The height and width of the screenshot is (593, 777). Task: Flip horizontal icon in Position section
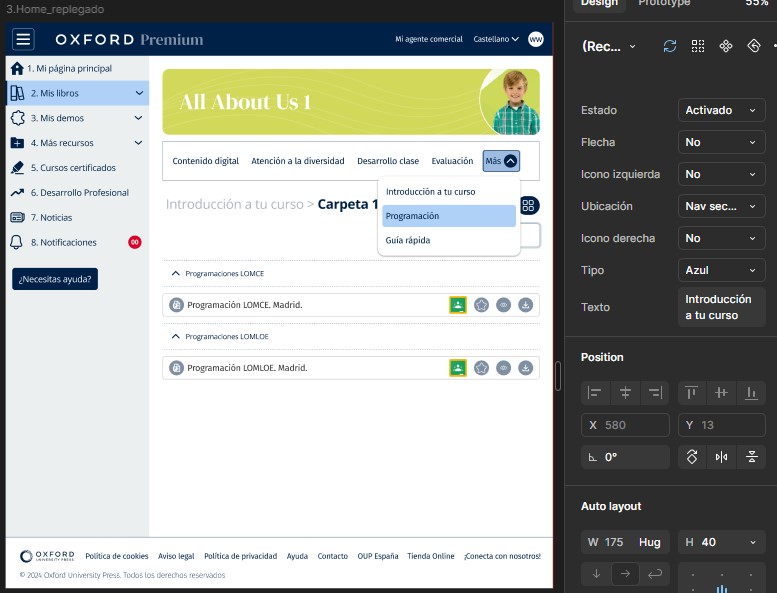(722, 457)
